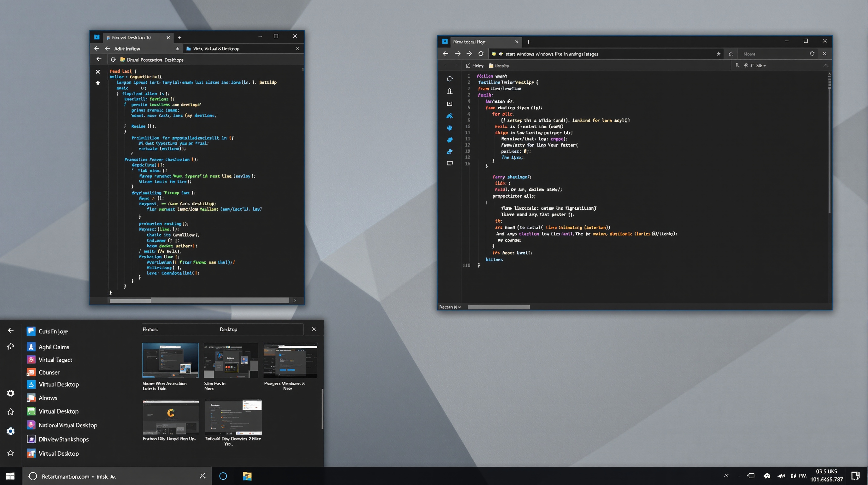The width and height of the screenshot is (868, 485).
Task: Click the pin icon in the code window margin
Action: [x=98, y=83]
